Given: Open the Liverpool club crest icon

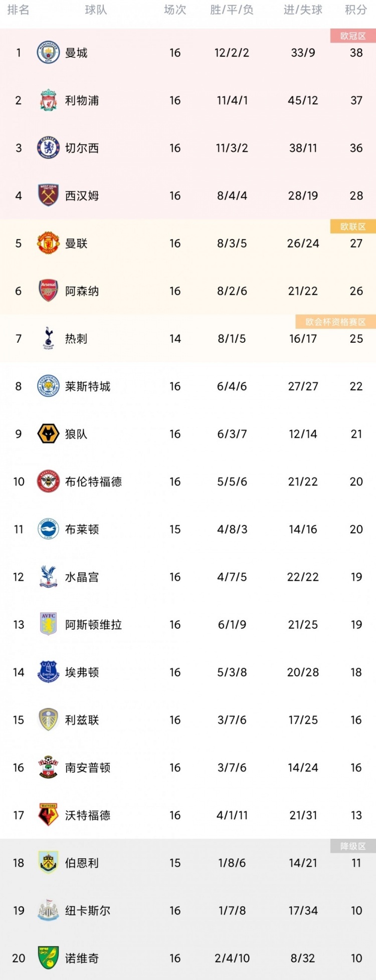Looking at the screenshot, I should [49, 100].
